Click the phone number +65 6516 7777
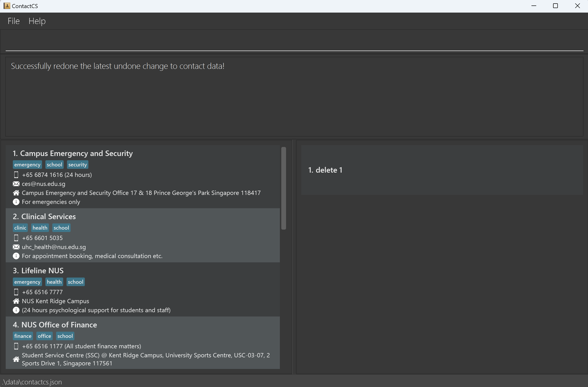The width and height of the screenshot is (588, 387). pos(42,292)
